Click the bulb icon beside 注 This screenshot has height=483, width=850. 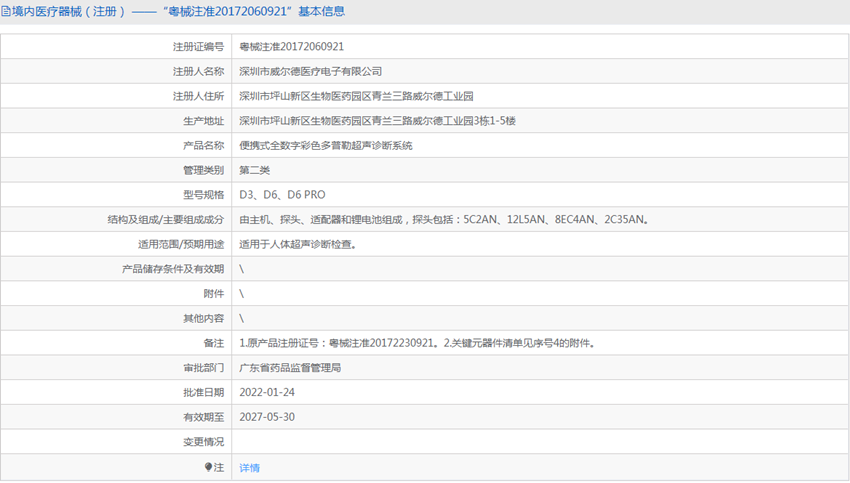tap(208, 467)
